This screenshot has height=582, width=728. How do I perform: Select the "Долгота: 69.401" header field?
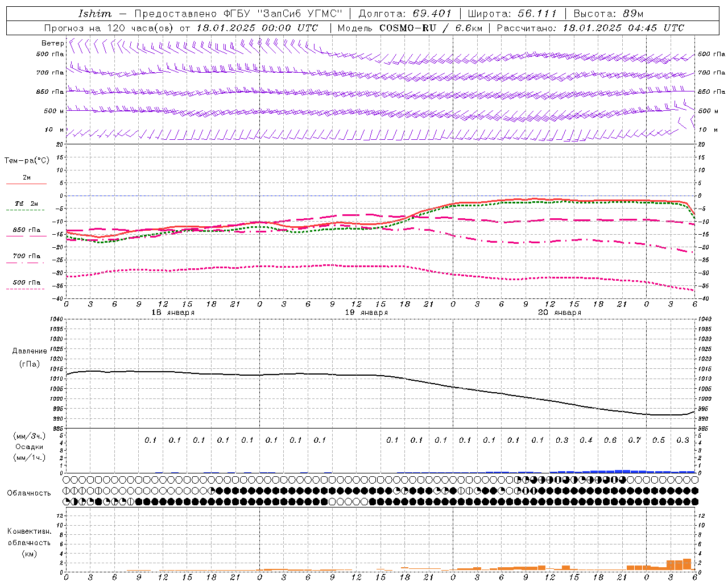click(x=405, y=14)
